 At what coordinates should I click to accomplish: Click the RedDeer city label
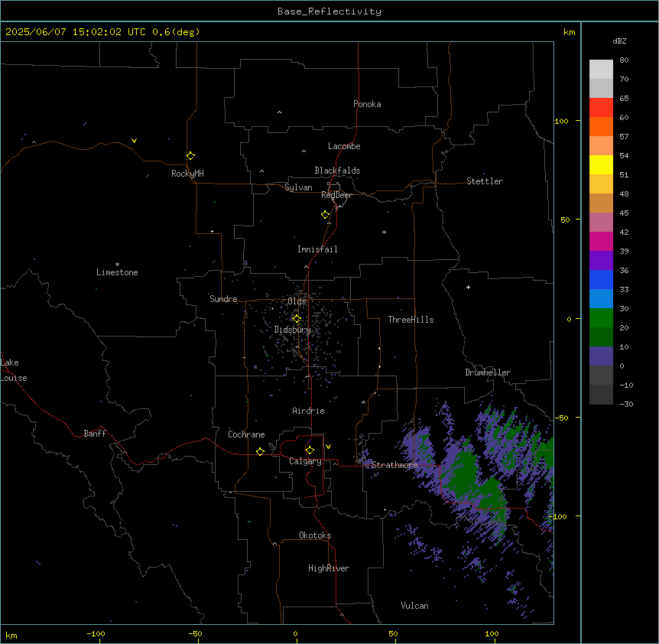point(336,195)
